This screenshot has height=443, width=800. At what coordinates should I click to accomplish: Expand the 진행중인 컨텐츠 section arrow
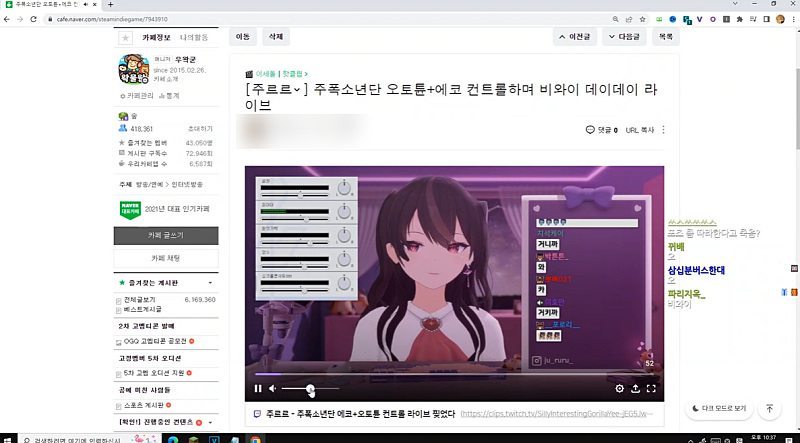pos(210,423)
